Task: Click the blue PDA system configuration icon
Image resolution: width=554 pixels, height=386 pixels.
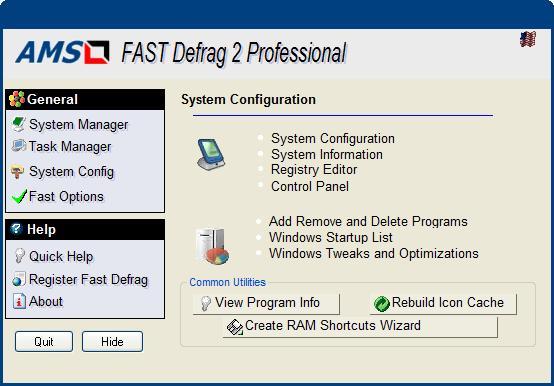Action: point(211,154)
